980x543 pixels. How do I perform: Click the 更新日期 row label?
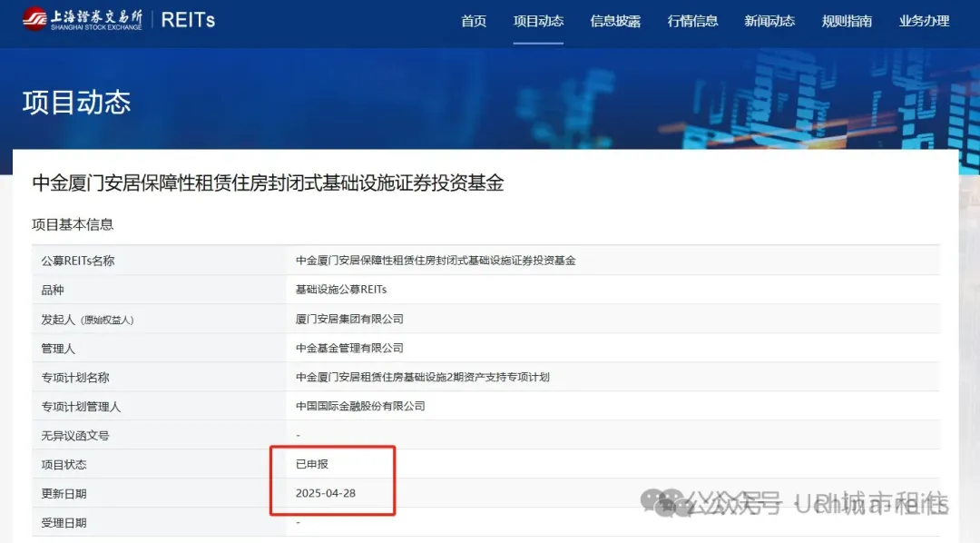coord(64,494)
